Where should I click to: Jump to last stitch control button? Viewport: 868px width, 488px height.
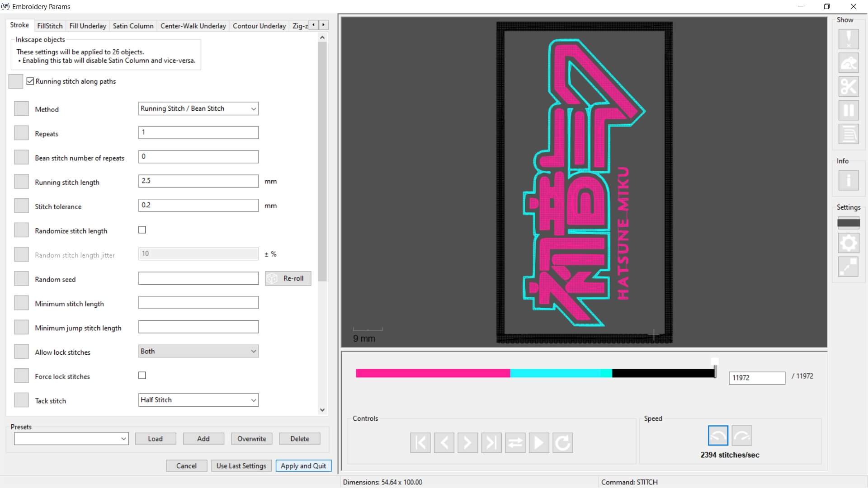point(491,443)
